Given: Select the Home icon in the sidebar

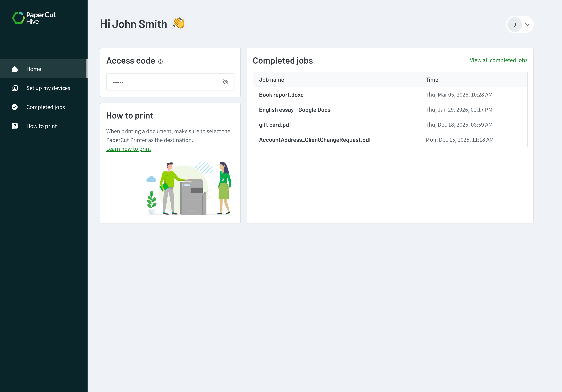Looking at the screenshot, I should [x=15, y=69].
